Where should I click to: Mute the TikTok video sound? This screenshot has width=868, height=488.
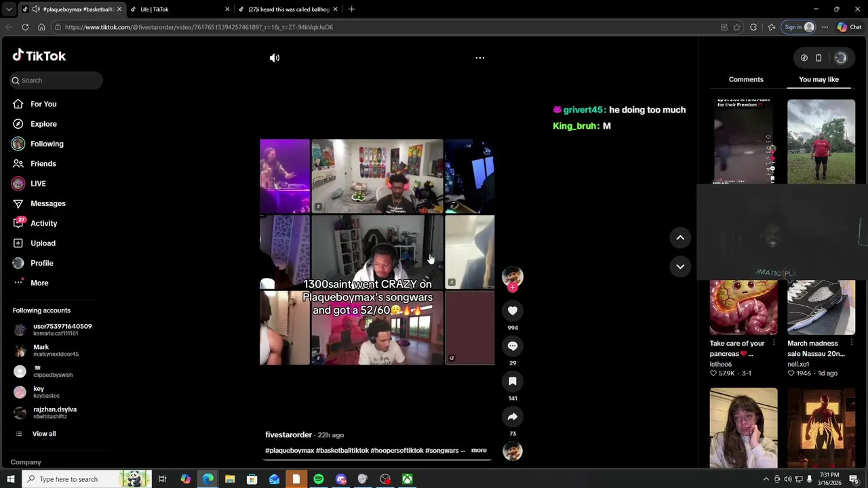275,58
